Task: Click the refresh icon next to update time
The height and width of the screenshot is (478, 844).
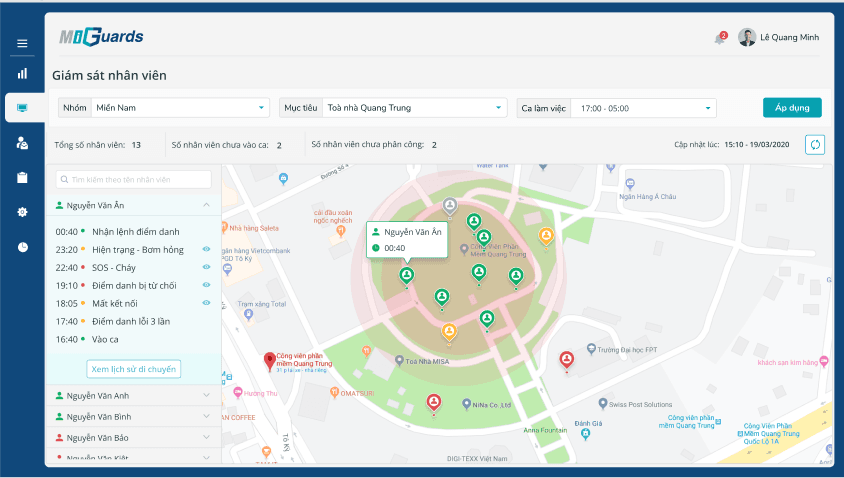Action: click(815, 144)
